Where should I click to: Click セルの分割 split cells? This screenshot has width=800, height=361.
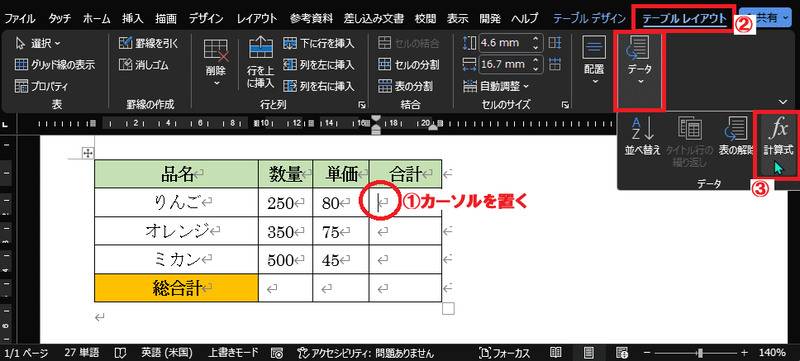click(x=409, y=65)
